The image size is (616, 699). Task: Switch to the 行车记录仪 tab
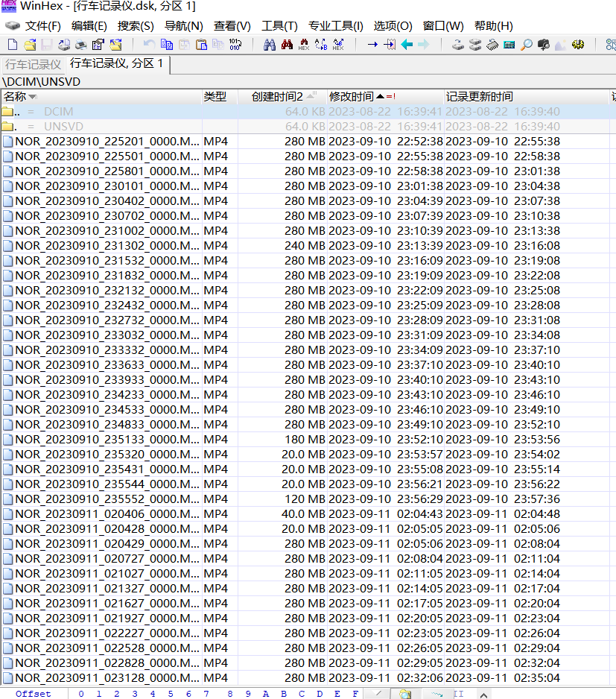tap(33, 65)
